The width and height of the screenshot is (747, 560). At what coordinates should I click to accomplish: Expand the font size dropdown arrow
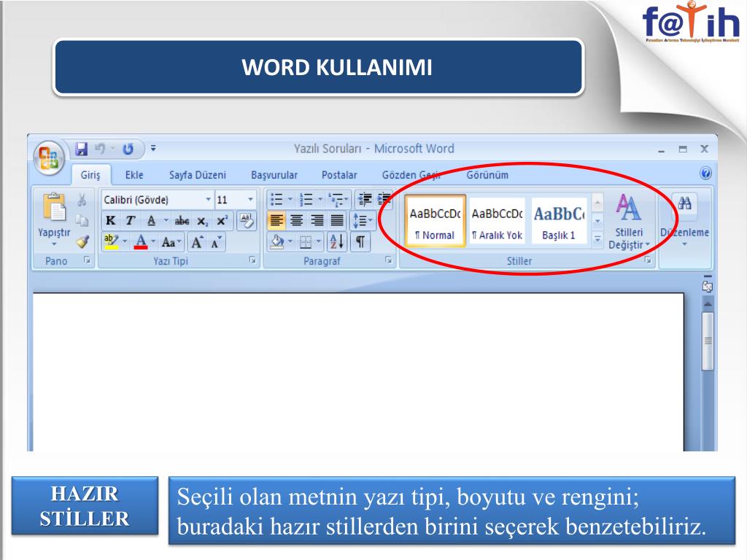coord(251,200)
